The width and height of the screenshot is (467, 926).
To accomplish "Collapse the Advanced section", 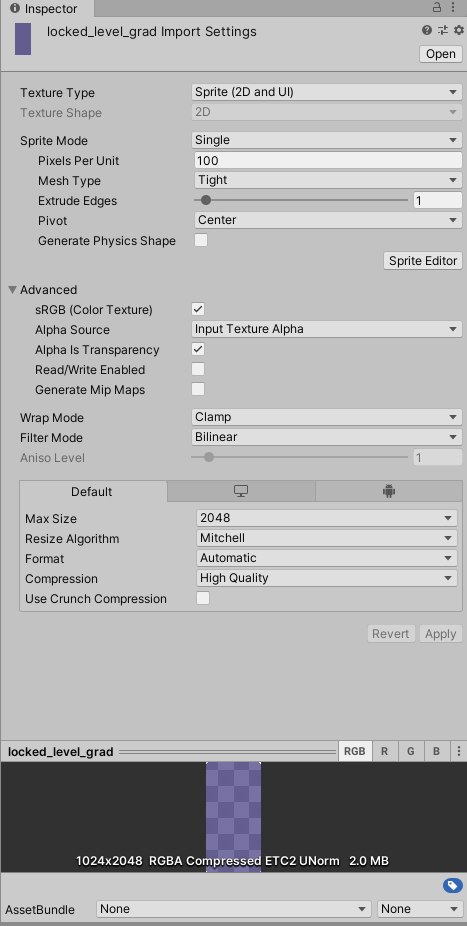I will point(12,290).
